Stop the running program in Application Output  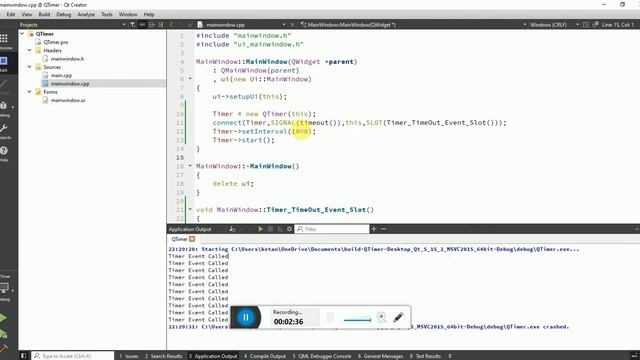pos(270,229)
